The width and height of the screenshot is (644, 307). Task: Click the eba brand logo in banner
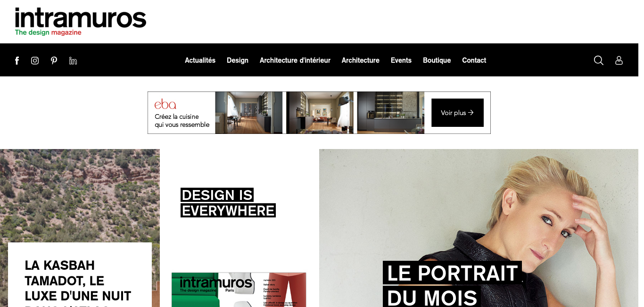[x=165, y=104]
